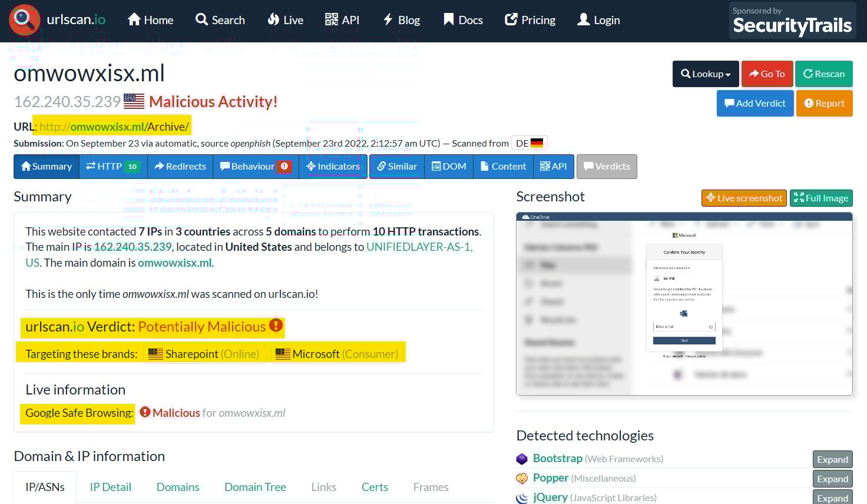Switch to the Behaviour tab

click(x=256, y=167)
